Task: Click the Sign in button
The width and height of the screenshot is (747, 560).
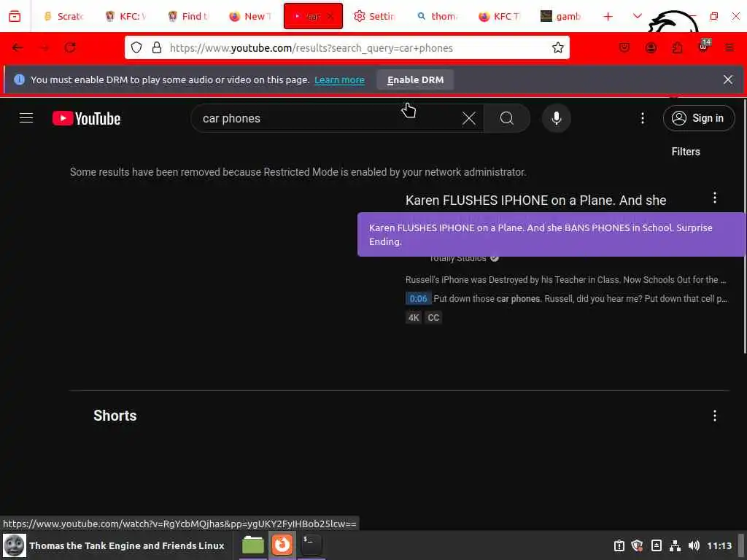Action: (698, 118)
